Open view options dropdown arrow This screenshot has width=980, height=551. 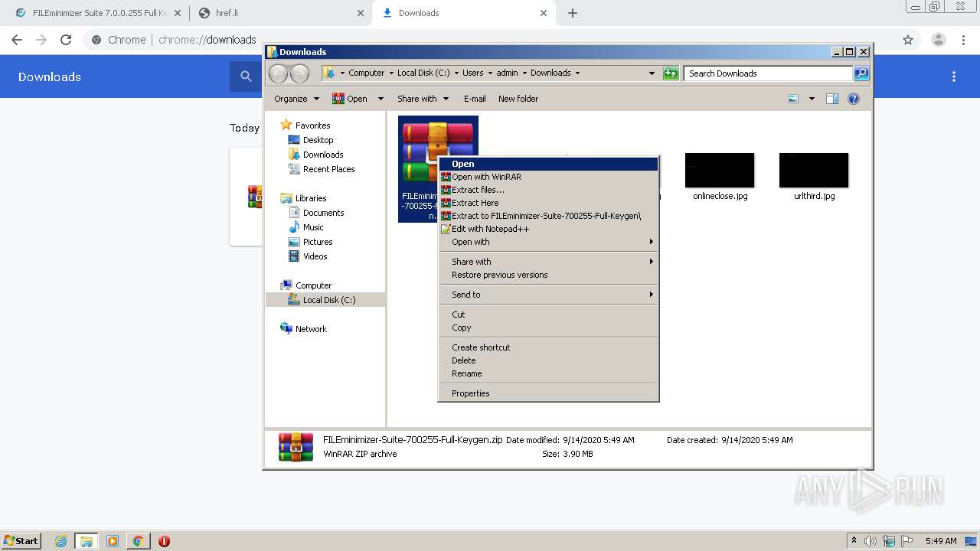click(x=812, y=99)
